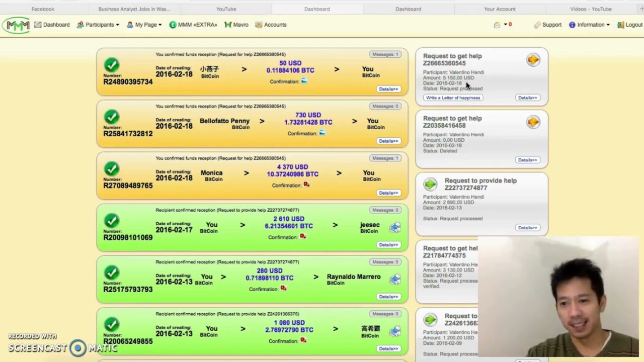Image resolution: width=644 pixels, height=362 pixels.
Task: Click orange arrow on request Z20358416458
Action: click(533, 122)
